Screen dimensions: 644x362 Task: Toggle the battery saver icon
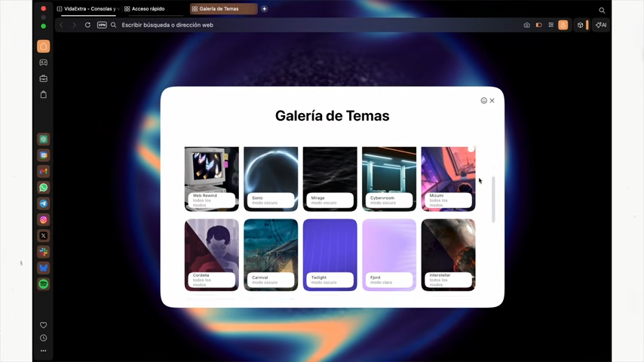539,25
